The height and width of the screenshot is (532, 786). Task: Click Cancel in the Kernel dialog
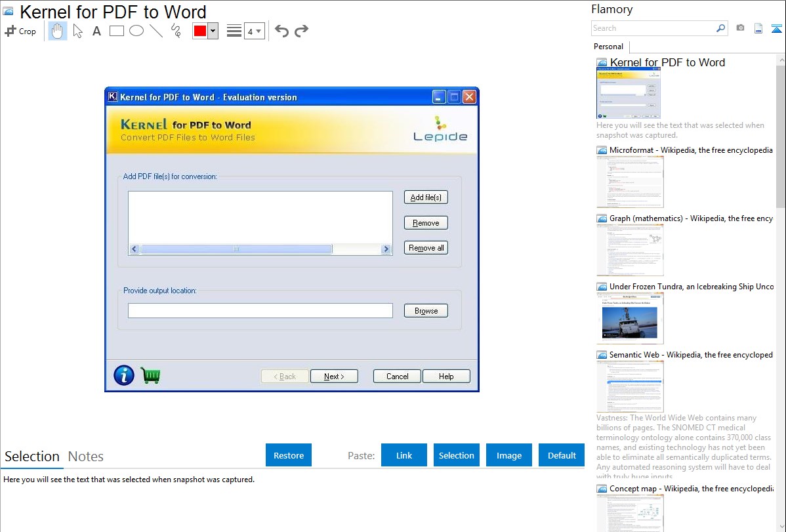pyautogui.click(x=397, y=377)
